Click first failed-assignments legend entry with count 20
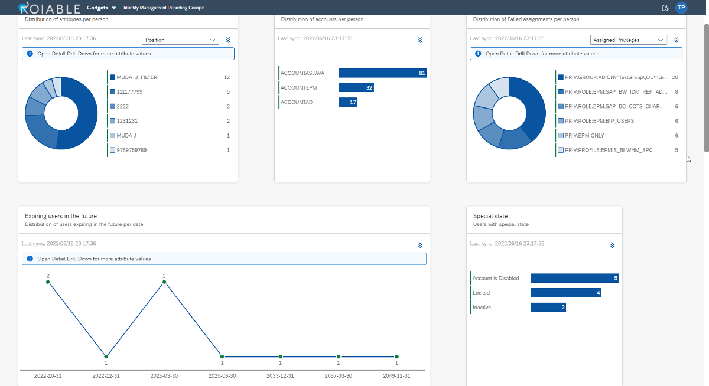 point(618,77)
